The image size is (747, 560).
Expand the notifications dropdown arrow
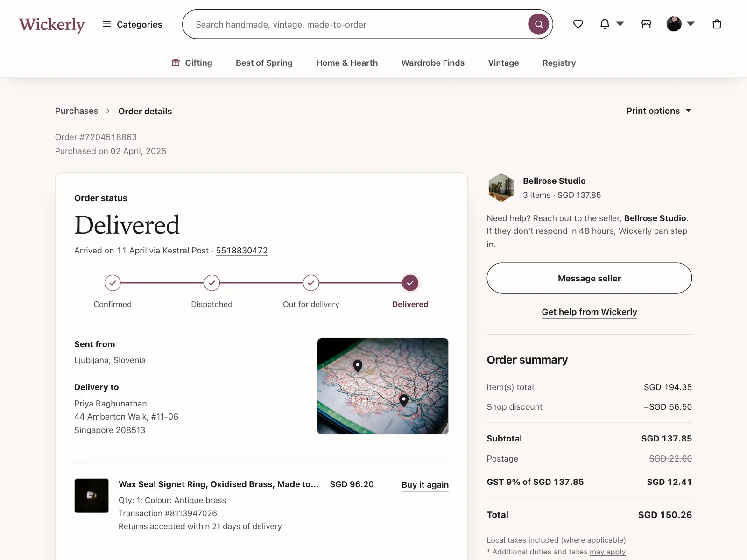(x=620, y=24)
